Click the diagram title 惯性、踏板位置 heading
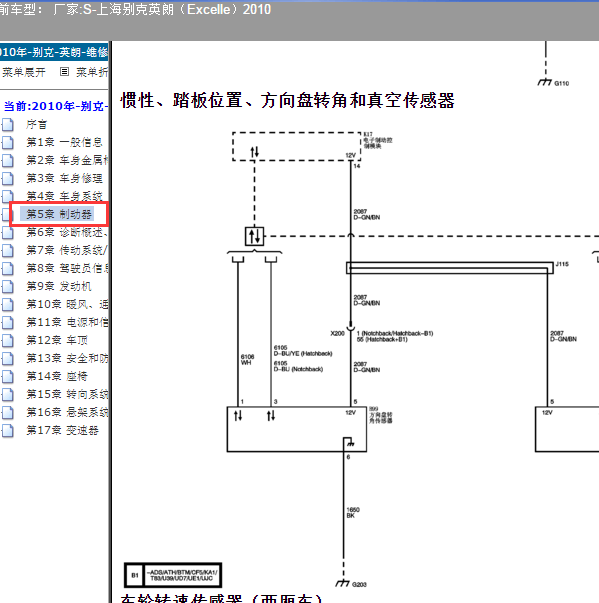 click(288, 100)
